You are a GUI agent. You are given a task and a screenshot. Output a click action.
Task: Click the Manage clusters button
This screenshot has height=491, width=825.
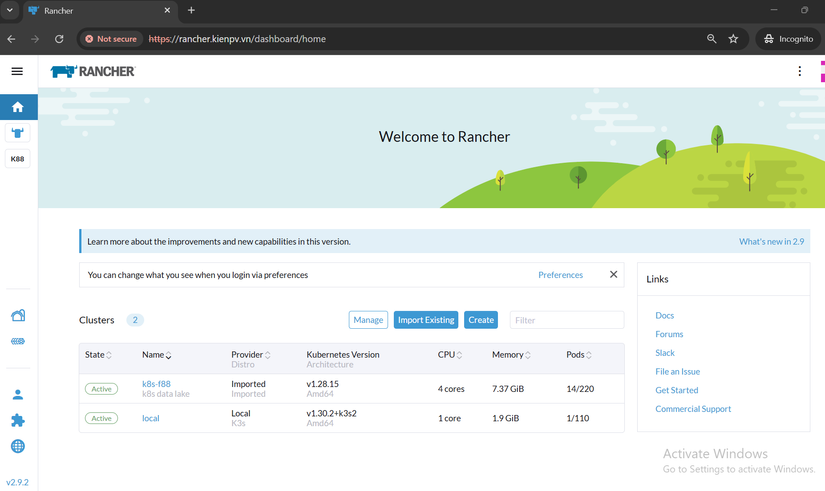(x=368, y=320)
